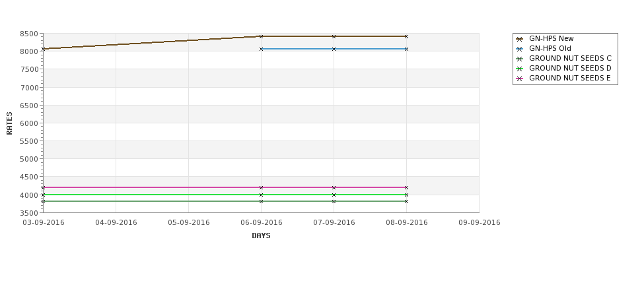Click the 8500 value axis label
Screen dimensions: 644x283
[x=29, y=34]
